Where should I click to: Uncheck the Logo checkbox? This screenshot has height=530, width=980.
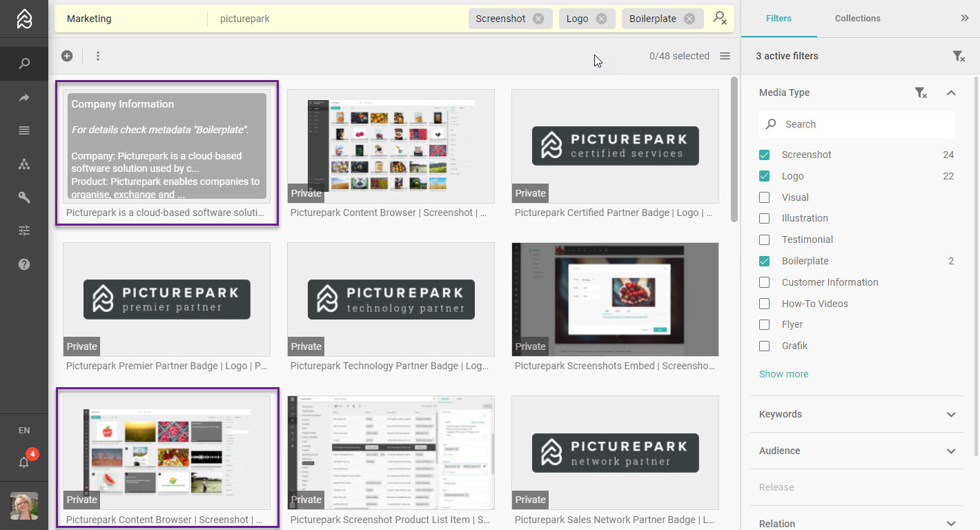point(764,176)
